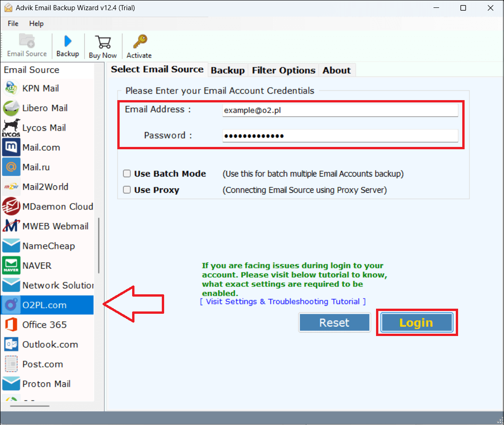The height and width of the screenshot is (425, 504).
Task: Select the Mail2World icon
Action: 11,187
